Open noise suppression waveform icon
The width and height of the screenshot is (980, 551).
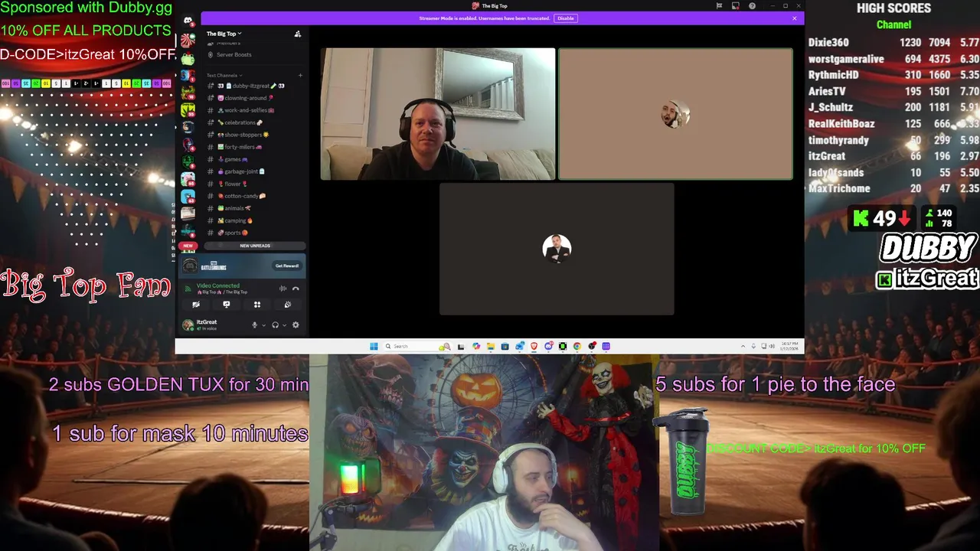point(283,289)
